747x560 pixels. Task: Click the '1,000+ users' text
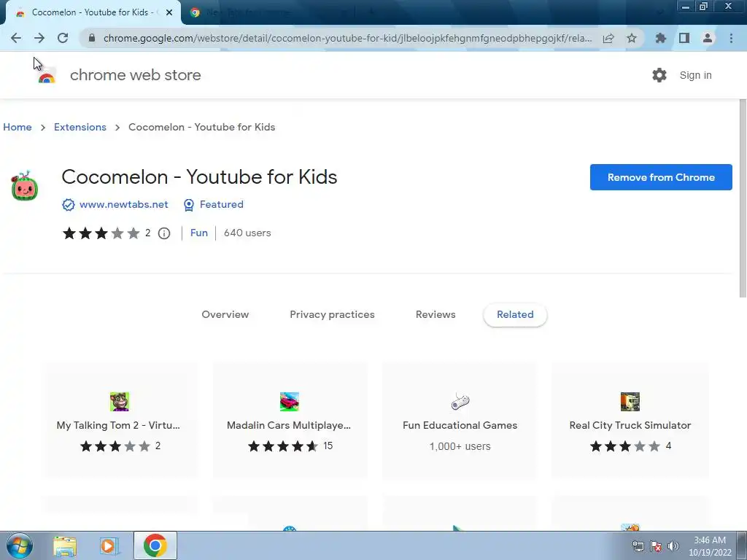click(x=460, y=446)
